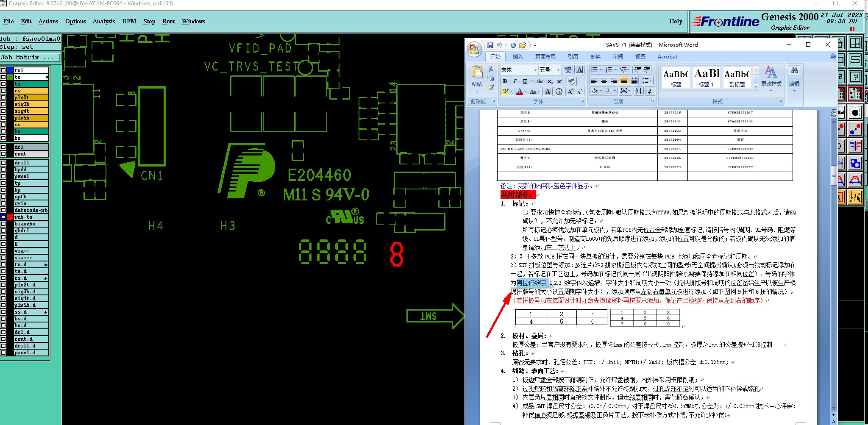Open font dialog launcher in 字体 group
This screenshot has height=425, width=868.
[x=582, y=101]
